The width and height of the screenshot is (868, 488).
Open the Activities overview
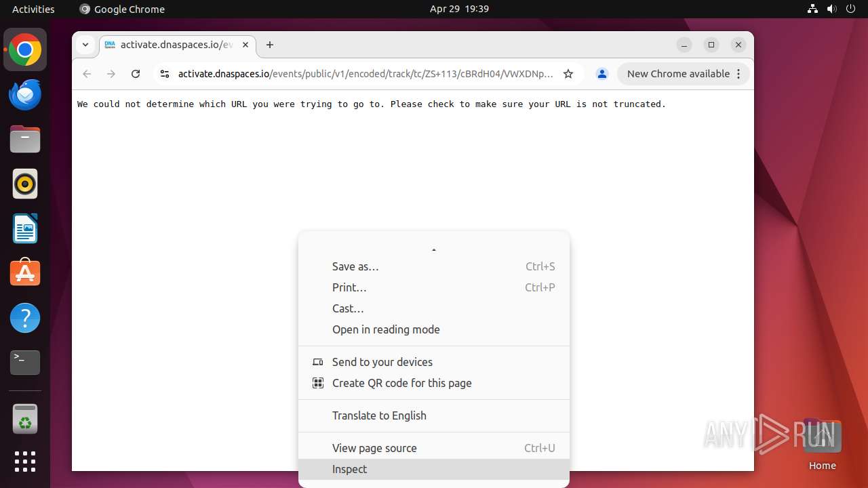pyautogui.click(x=33, y=9)
